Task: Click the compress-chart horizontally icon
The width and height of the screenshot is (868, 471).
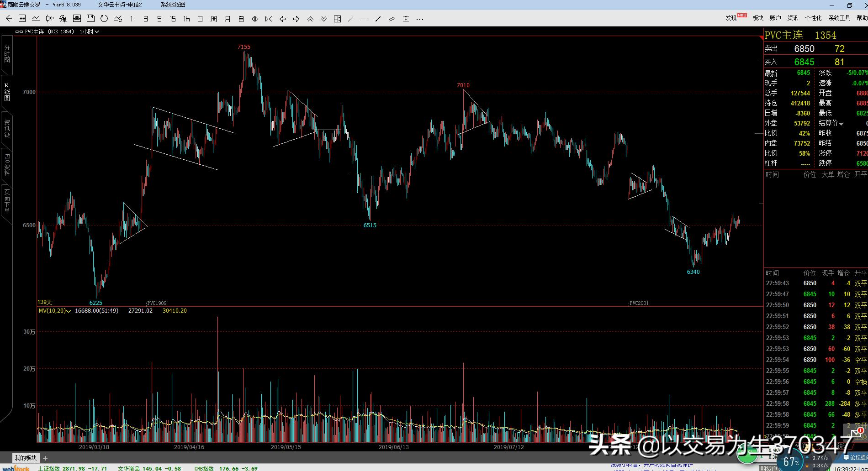Action: 269,19
